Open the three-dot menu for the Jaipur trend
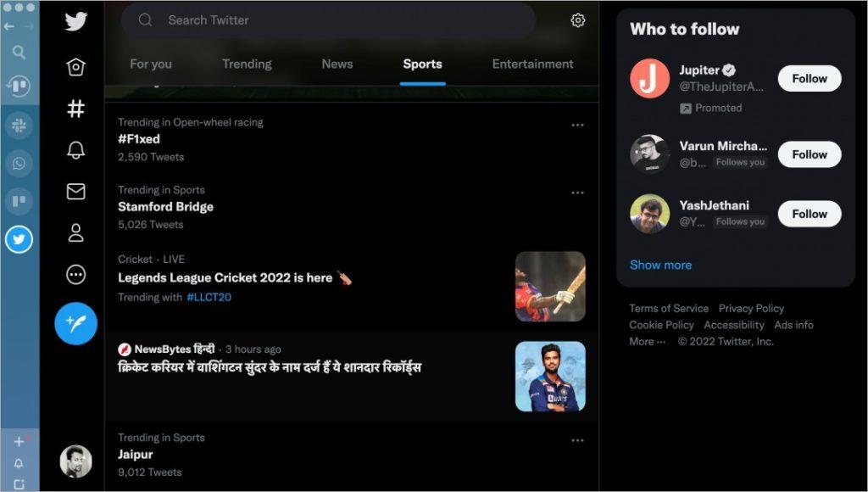 pos(578,440)
